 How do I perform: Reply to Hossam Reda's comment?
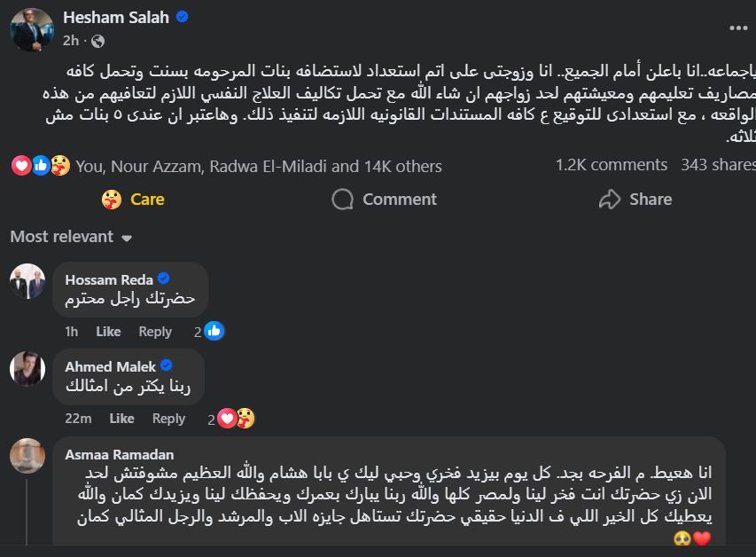[x=155, y=332]
